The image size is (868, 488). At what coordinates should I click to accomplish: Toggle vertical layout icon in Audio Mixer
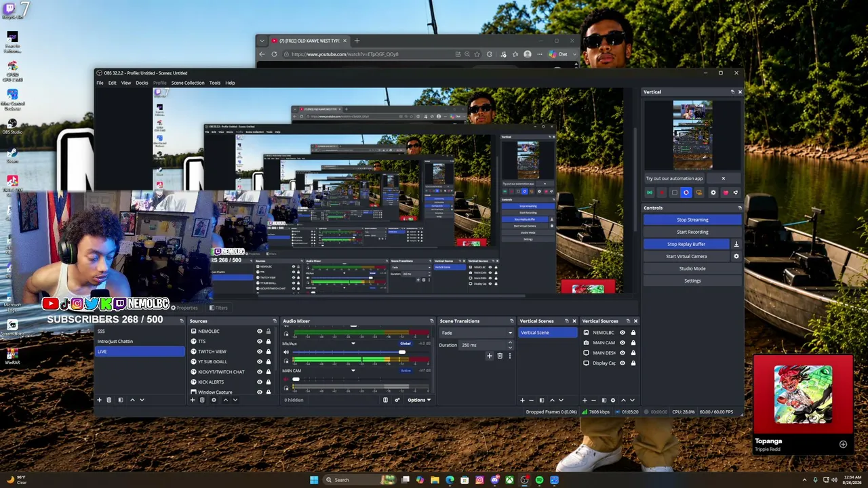385,400
